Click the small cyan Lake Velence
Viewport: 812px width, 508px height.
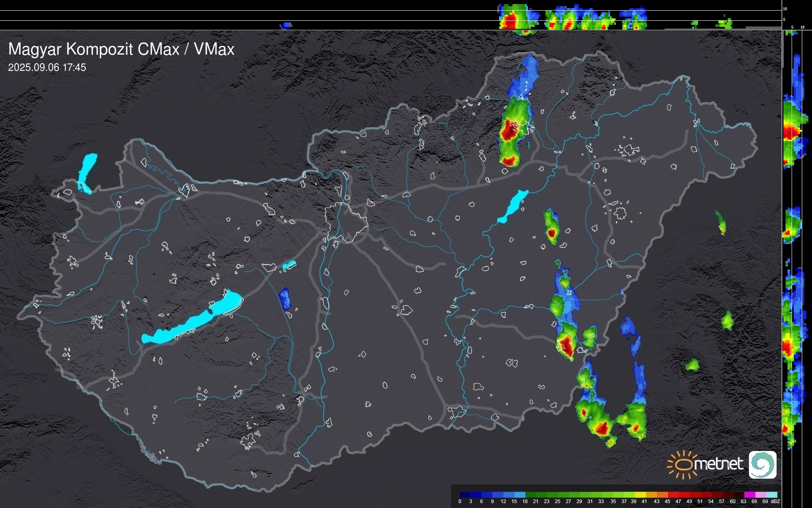tap(289, 266)
